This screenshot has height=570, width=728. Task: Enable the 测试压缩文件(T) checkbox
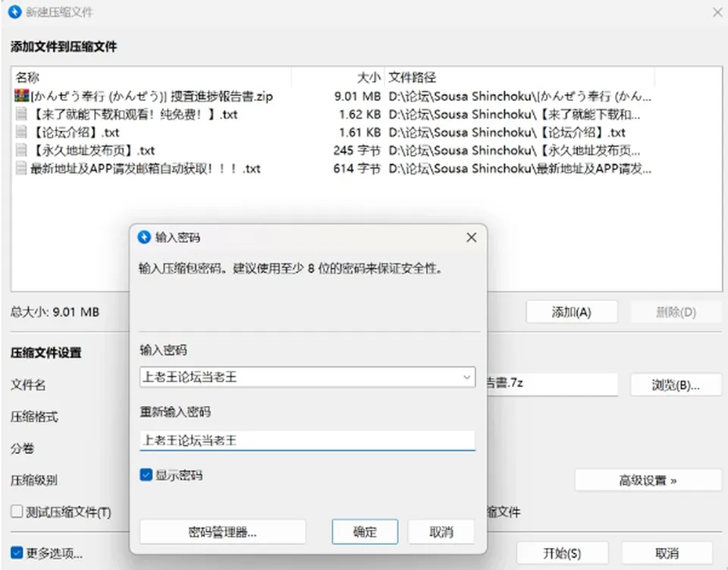coord(17,512)
